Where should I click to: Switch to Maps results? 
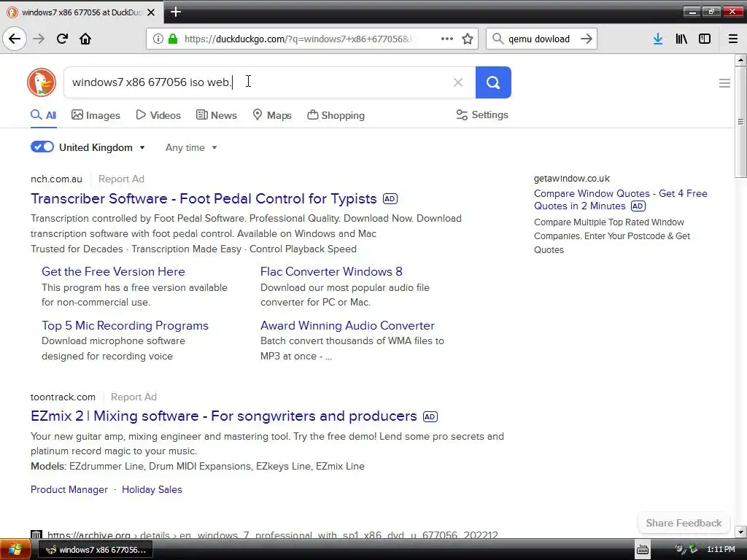coord(272,115)
